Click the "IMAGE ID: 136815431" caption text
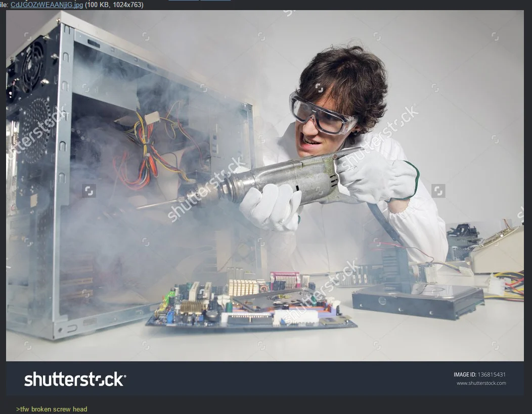The height and width of the screenshot is (414, 532). [x=479, y=375]
